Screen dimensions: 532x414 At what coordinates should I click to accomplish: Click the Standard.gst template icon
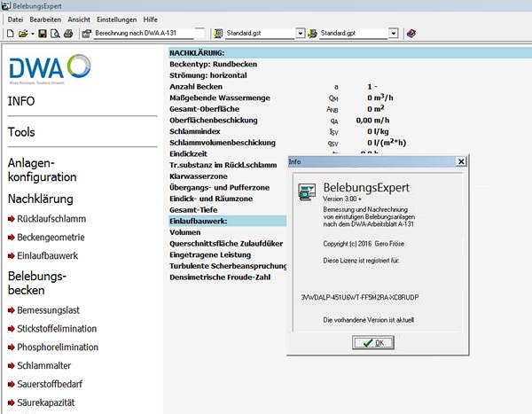(x=218, y=34)
